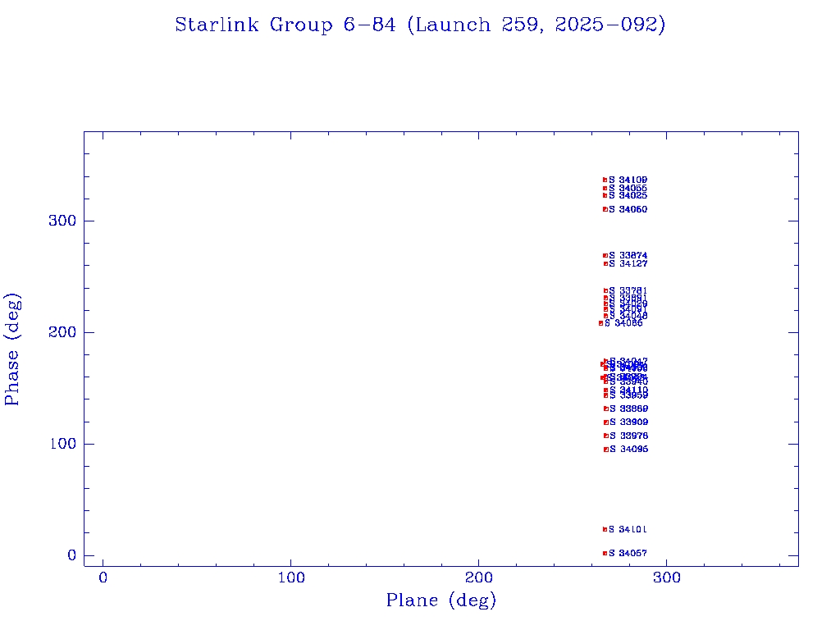Pick the red marker next to S 33976
This screenshot has width=840, height=630.
point(606,436)
